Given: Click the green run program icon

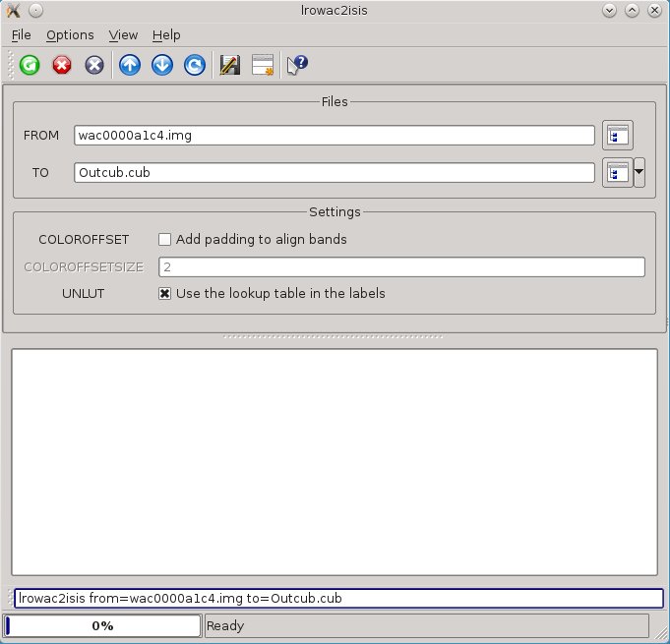Looking at the screenshot, I should point(30,66).
